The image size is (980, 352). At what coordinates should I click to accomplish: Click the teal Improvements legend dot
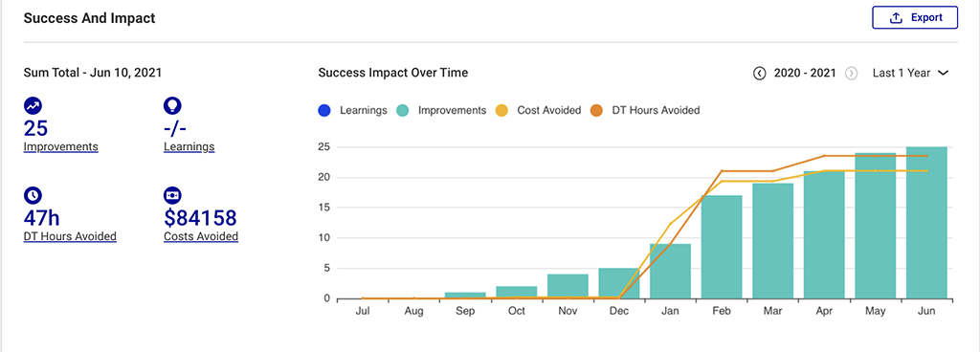pyautogui.click(x=403, y=110)
